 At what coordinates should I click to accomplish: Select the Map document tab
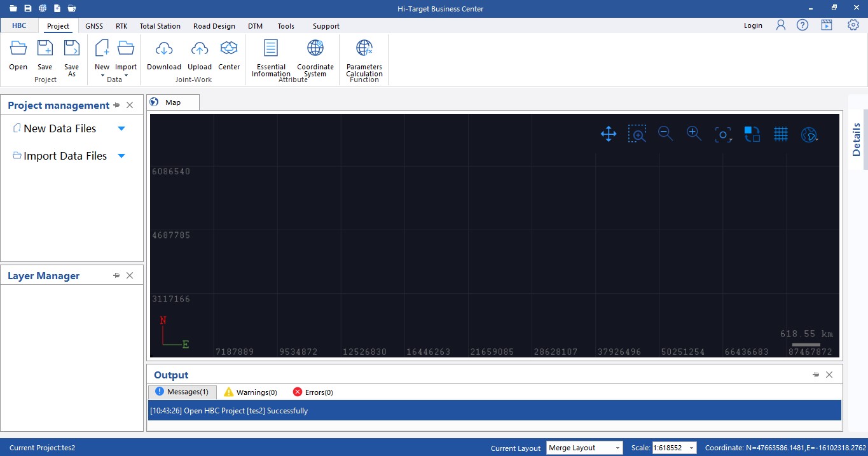tap(173, 102)
